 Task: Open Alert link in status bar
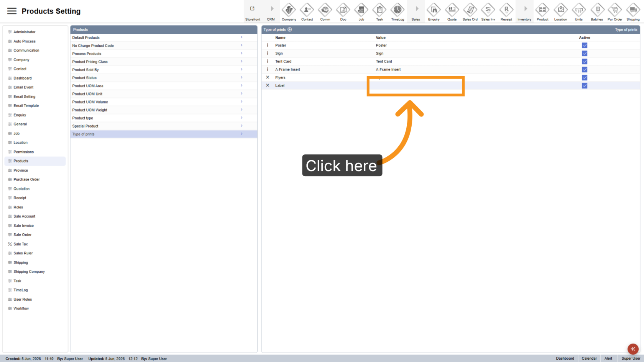(608, 359)
